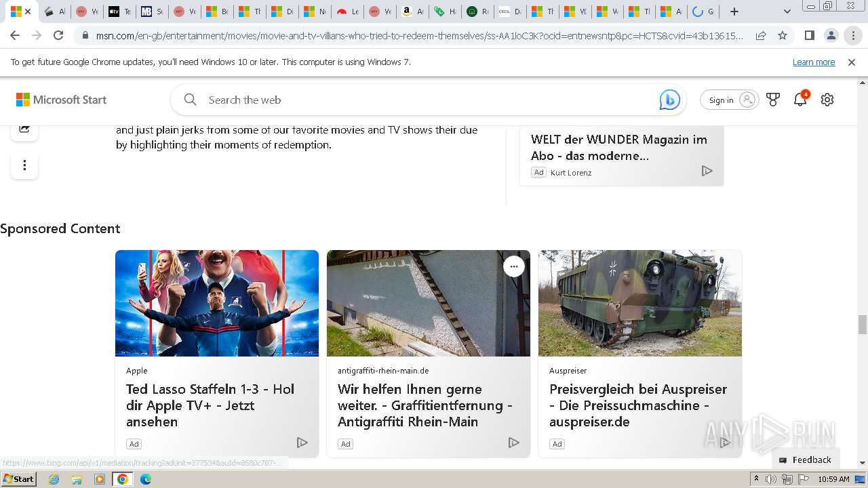The width and height of the screenshot is (868, 488).
Task: Switch to the Apple TV tab
Action: tap(119, 12)
